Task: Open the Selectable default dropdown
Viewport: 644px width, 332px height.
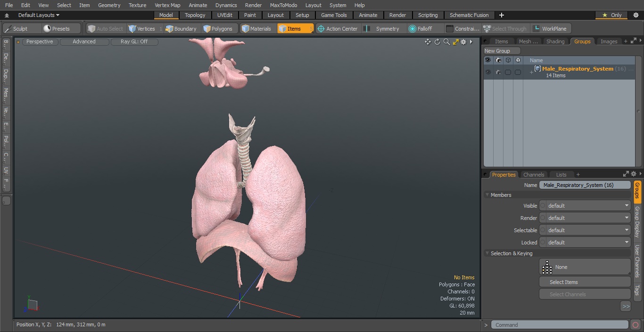Action: click(x=585, y=230)
